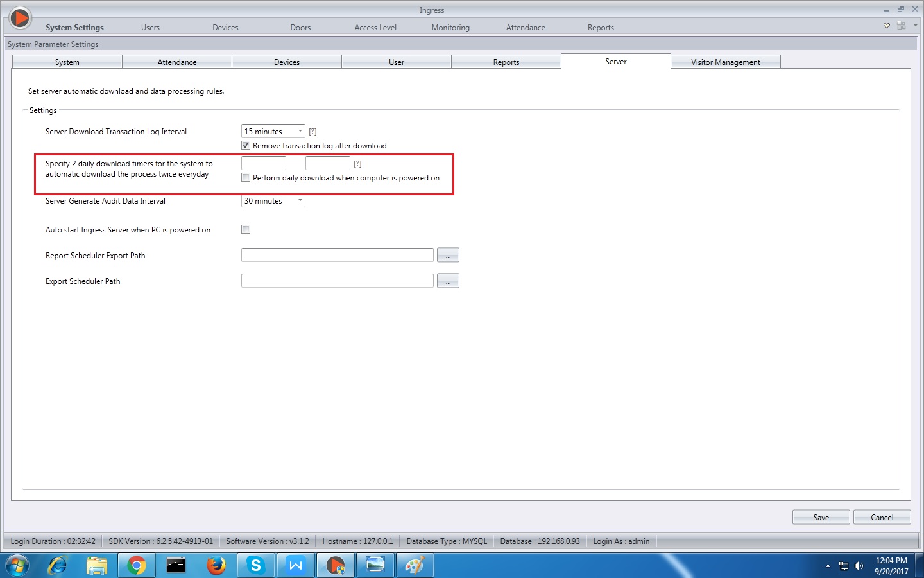Viewport: 924px width, 578px height.
Task: Browse for the Report Scheduler Export Path
Action: coord(448,255)
